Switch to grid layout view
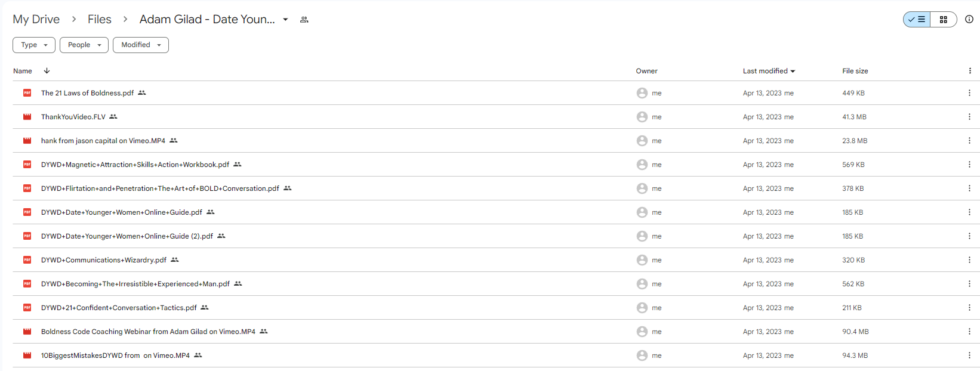The image size is (980, 371). pyautogui.click(x=944, y=20)
